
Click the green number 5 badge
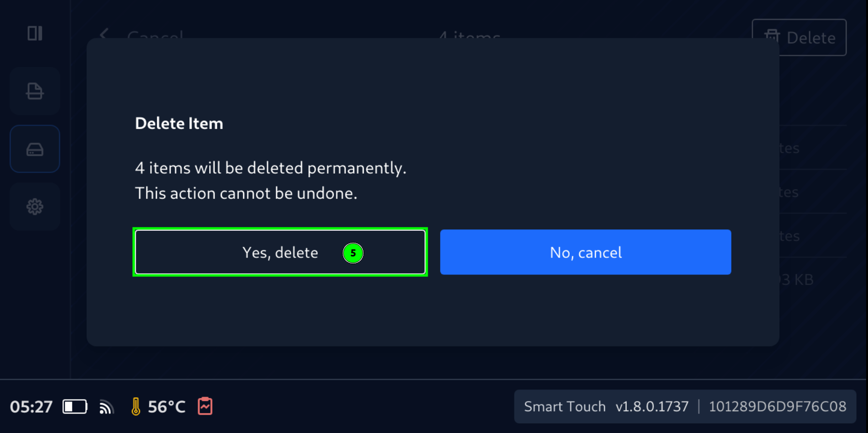tap(353, 253)
